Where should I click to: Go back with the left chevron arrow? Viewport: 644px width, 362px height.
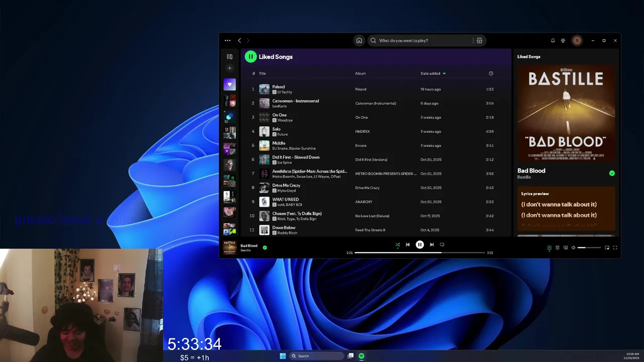239,41
